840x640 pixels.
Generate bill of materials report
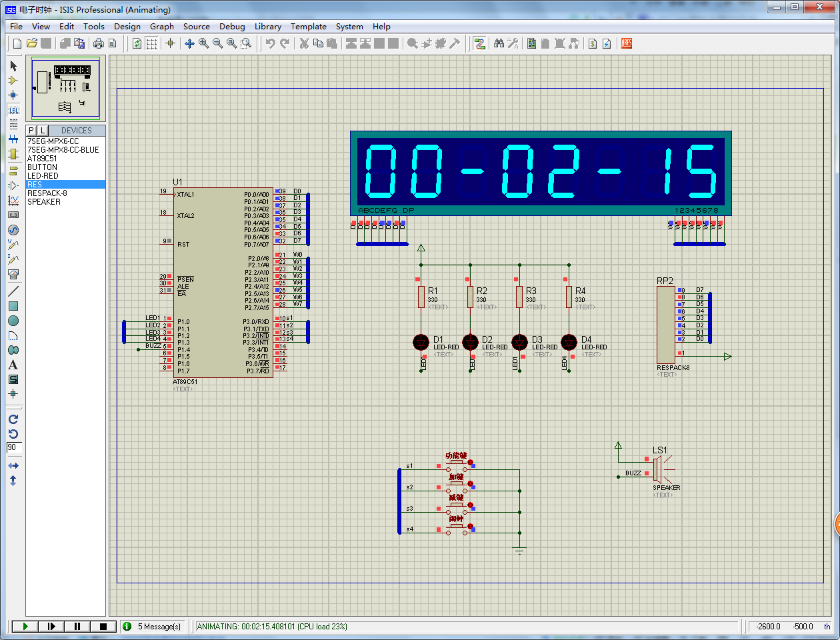point(593,43)
